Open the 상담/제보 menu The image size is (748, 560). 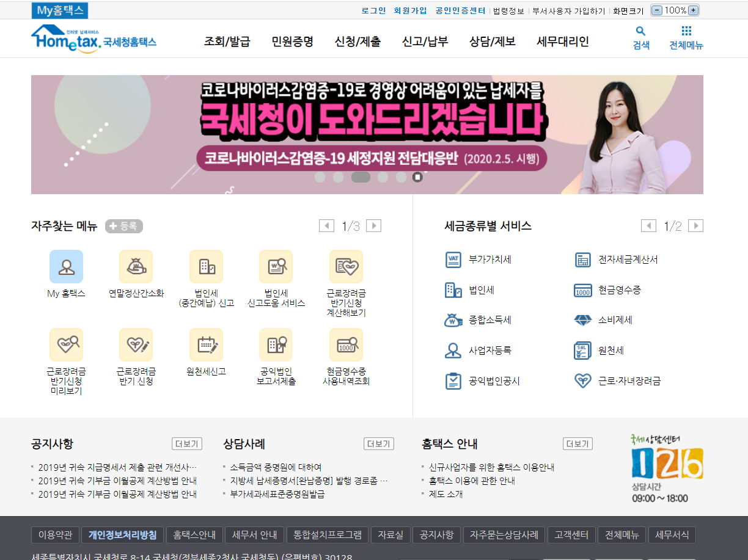pyautogui.click(x=493, y=42)
